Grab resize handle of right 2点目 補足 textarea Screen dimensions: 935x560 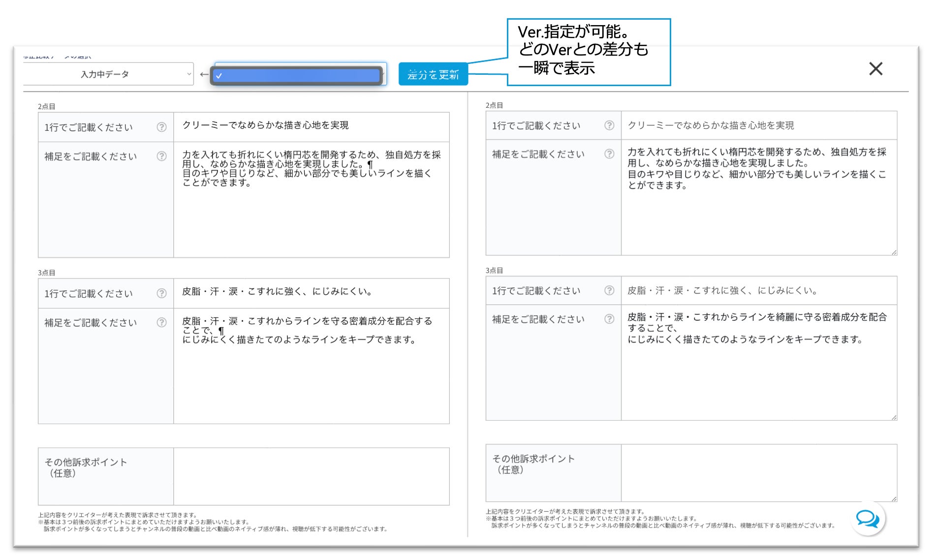(x=894, y=252)
